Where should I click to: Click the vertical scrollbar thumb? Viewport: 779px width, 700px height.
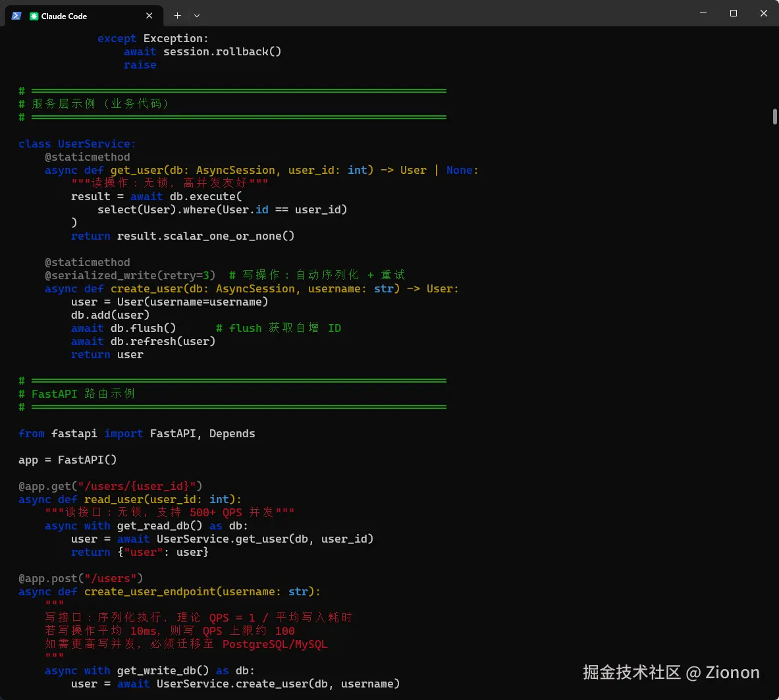774,117
